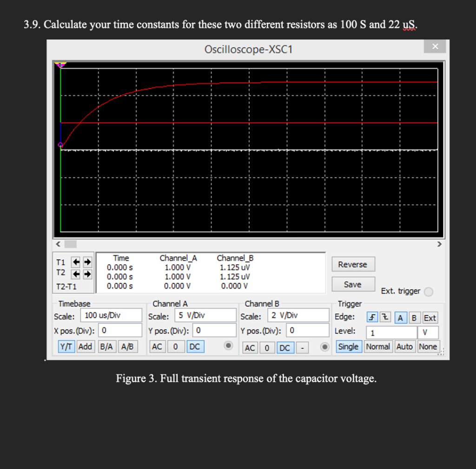Viewport: 476px width, 469px height.
Task: Click the trigger Level input field
Action: pos(392,332)
